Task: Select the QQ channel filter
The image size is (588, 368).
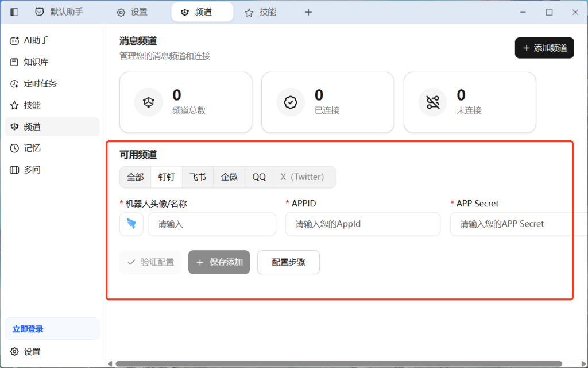Action: (258, 177)
